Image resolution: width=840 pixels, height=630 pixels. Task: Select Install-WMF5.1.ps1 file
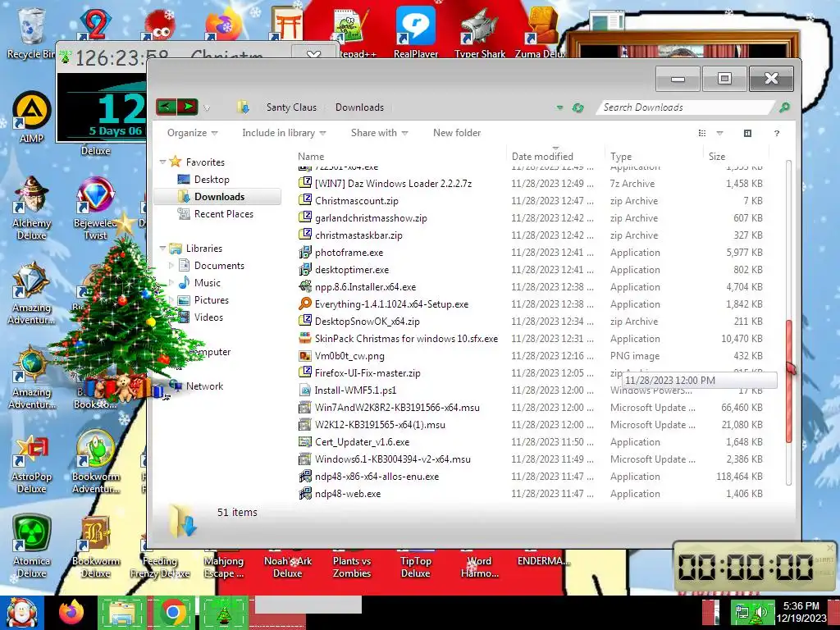pos(355,390)
